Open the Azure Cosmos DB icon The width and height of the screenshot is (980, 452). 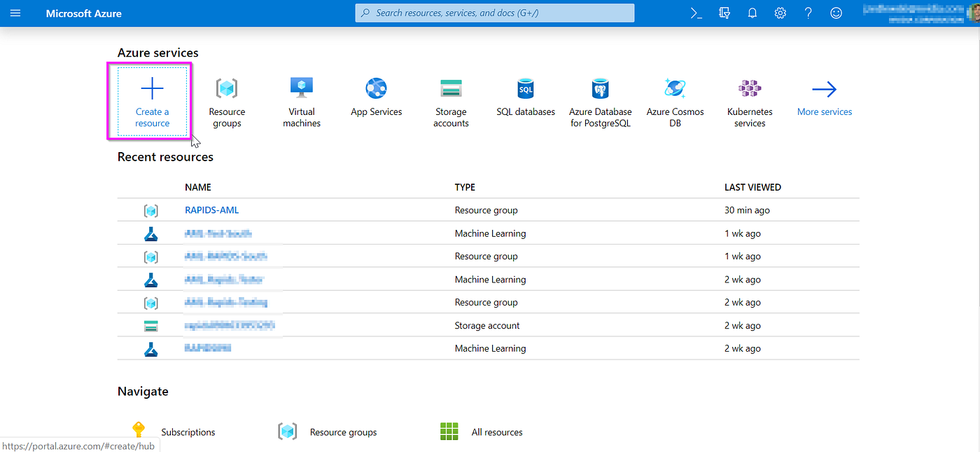[675, 88]
